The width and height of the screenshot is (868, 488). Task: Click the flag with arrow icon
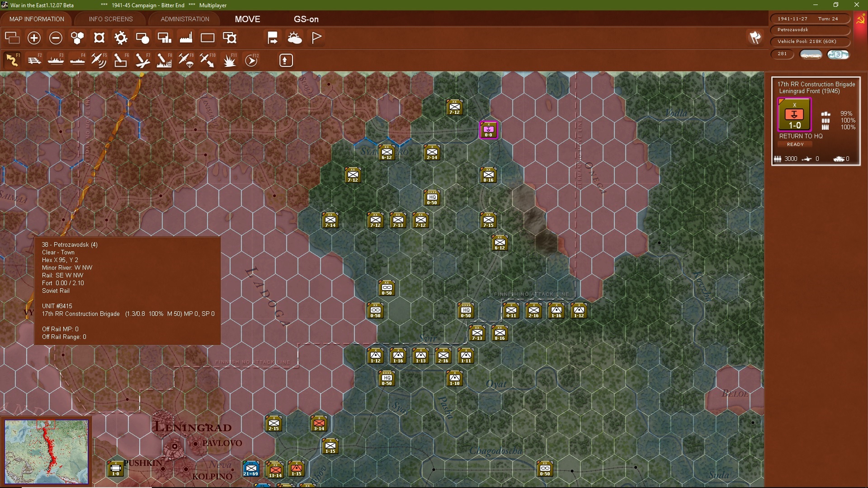273,38
